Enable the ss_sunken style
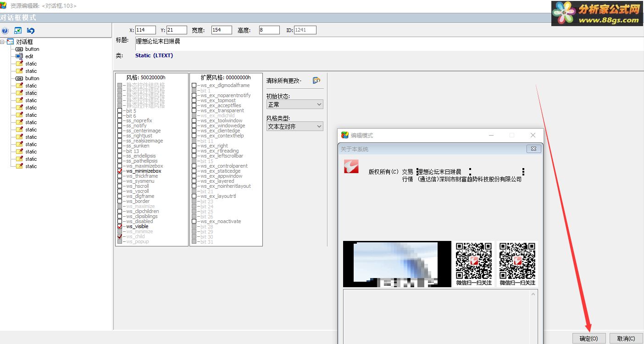The image size is (644, 344). point(120,146)
